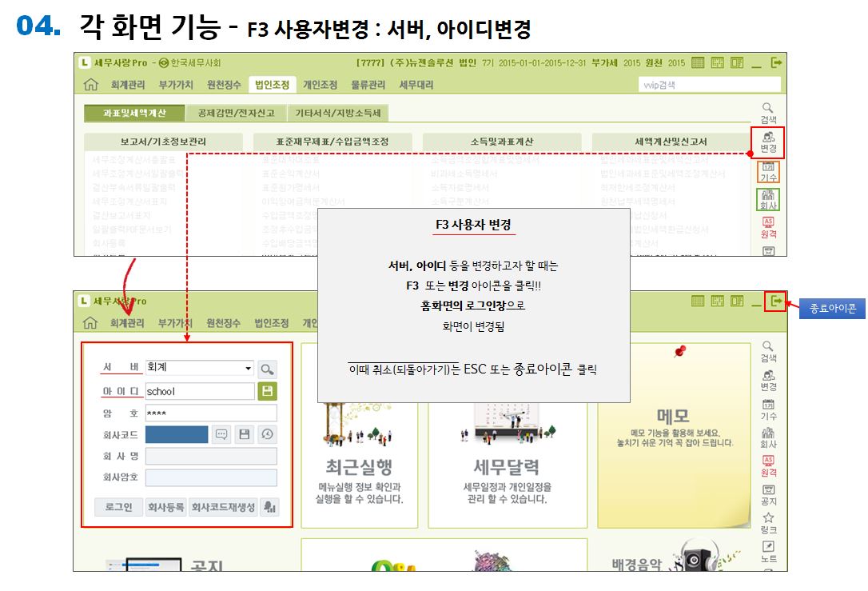Click the clock history icon beside 회사코드

267,434
